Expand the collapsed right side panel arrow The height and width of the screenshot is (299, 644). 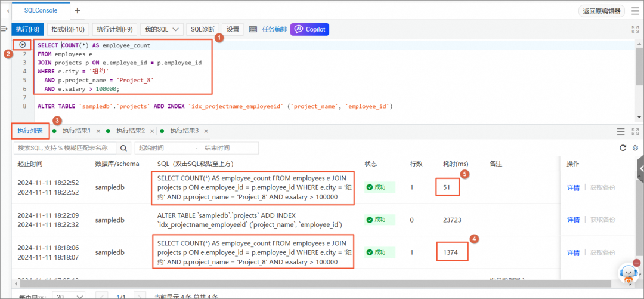640,169
